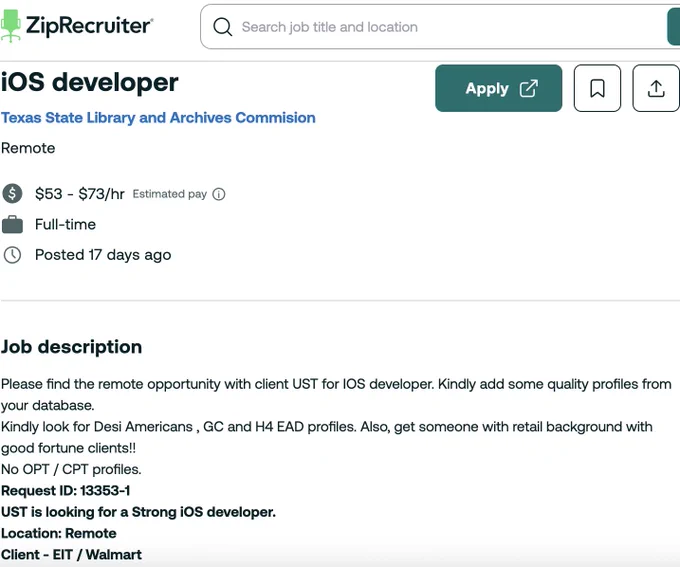Apply to the iOS developer job
This screenshot has height=567, width=680.
click(x=499, y=88)
